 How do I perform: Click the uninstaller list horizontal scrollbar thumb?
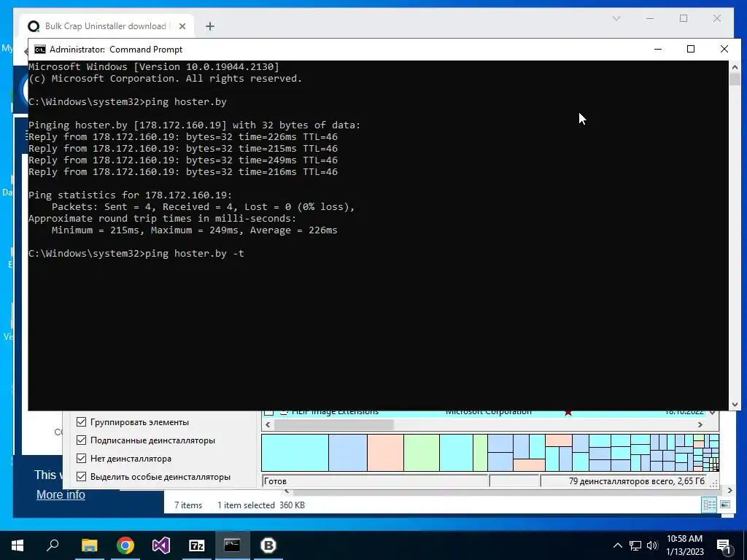click(333, 424)
